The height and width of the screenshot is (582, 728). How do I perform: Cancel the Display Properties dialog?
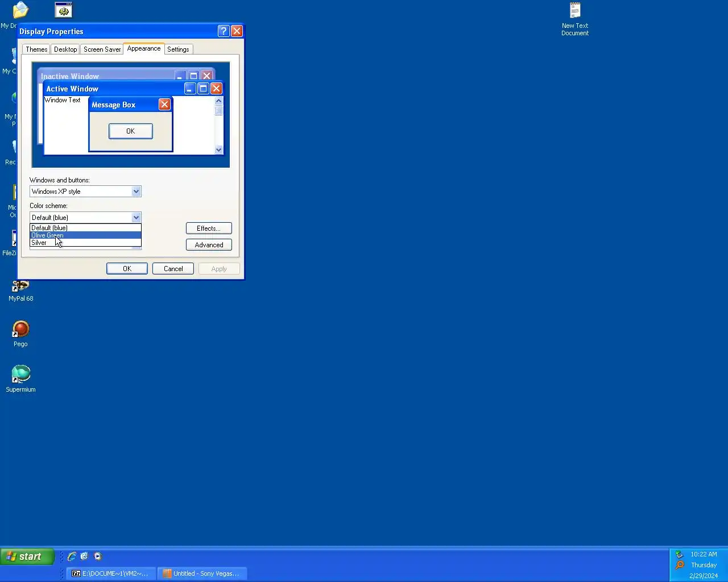[173, 269]
